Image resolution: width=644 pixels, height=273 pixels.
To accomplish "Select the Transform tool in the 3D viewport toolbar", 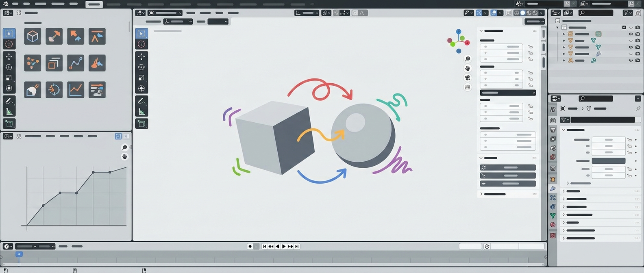I will click(141, 88).
